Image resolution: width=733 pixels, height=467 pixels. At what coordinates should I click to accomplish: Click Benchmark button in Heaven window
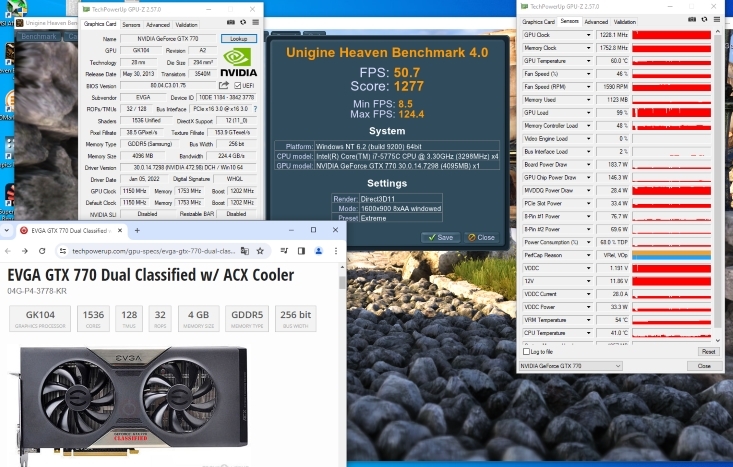(x=38, y=36)
